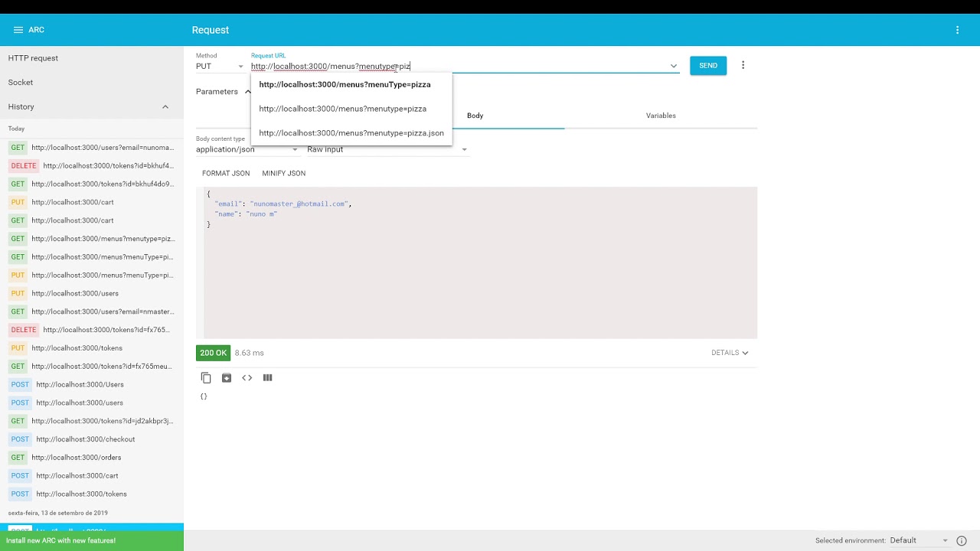Screen dimensions: 980x551
Task: Open body content type application/json dropdown
Action: (x=247, y=149)
